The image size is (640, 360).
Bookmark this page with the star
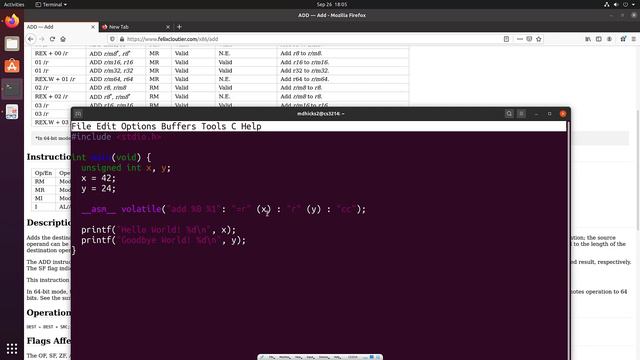(x=539, y=39)
